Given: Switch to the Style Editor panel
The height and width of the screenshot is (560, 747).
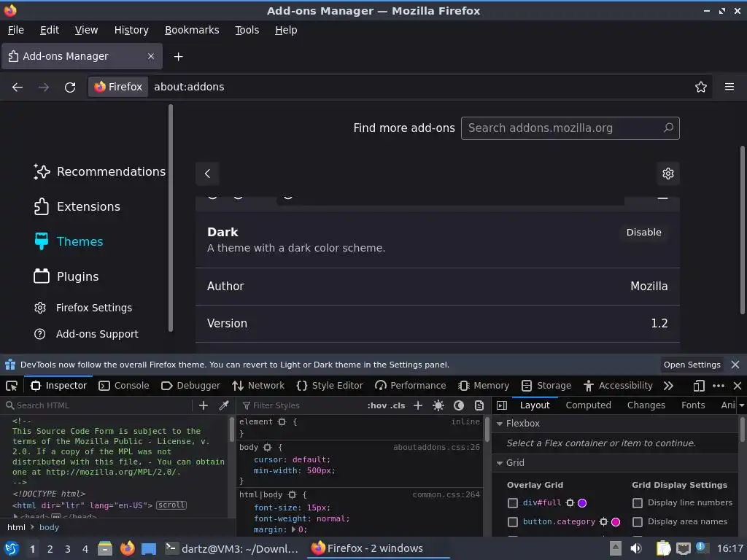Looking at the screenshot, I should [330, 386].
